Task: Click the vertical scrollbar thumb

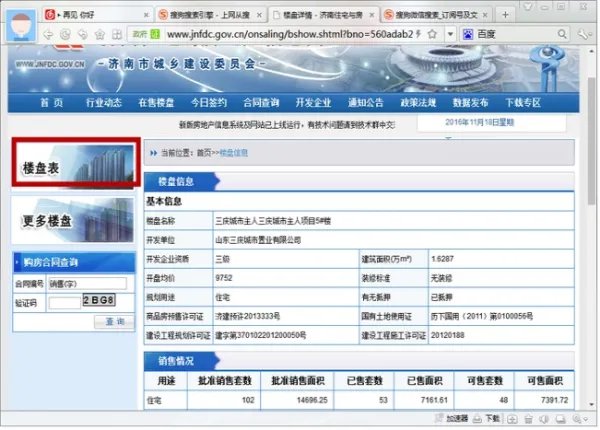Action: [592, 141]
